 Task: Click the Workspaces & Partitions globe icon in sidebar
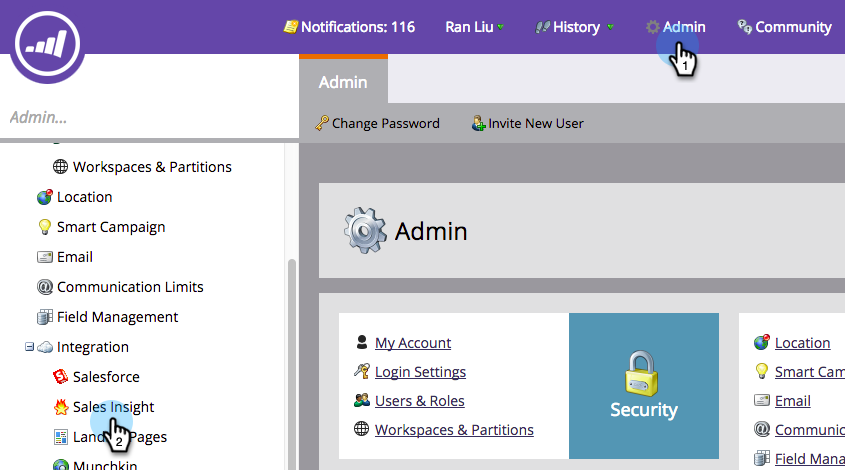61,167
